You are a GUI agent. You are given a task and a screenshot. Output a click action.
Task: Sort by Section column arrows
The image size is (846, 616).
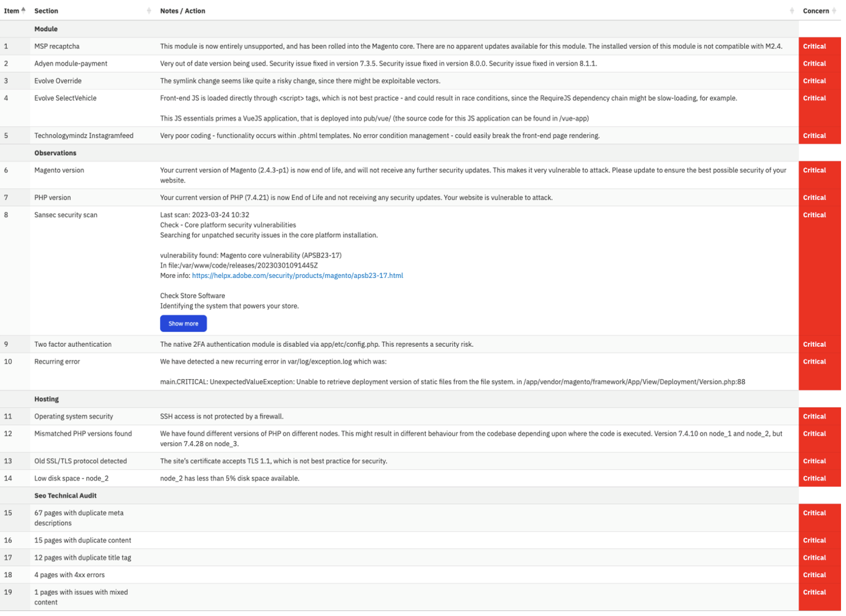(x=149, y=11)
